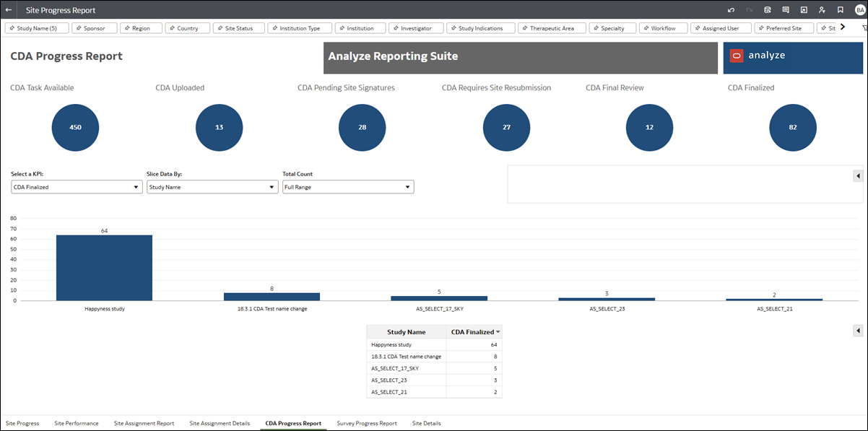The height and width of the screenshot is (431, 868).
Task: Switch to the Site Progress tab
Action: [22, 423]
